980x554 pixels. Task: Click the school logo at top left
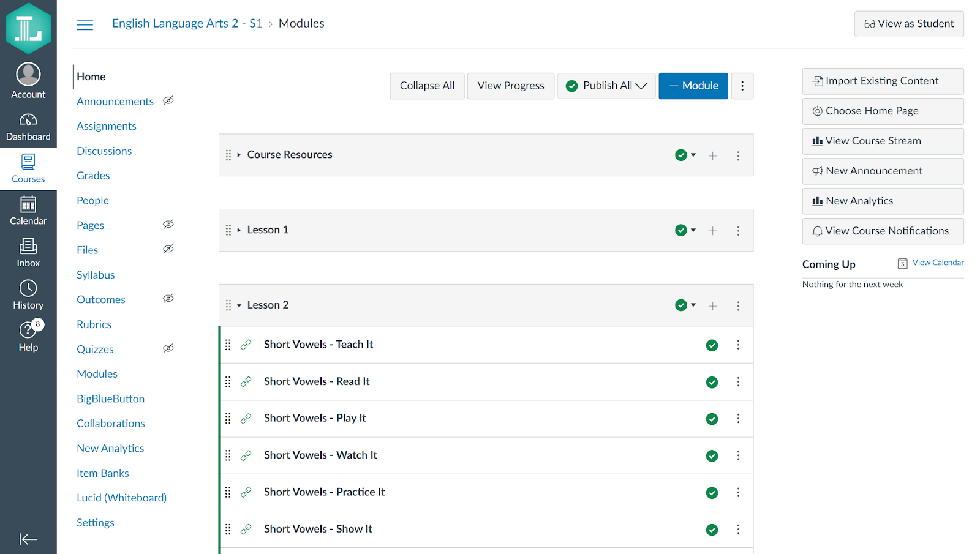coord(28,28)
